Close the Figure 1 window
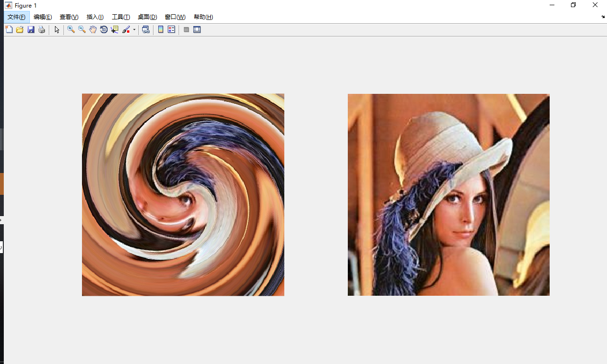The image size is (607, 364). coord(595,5)
